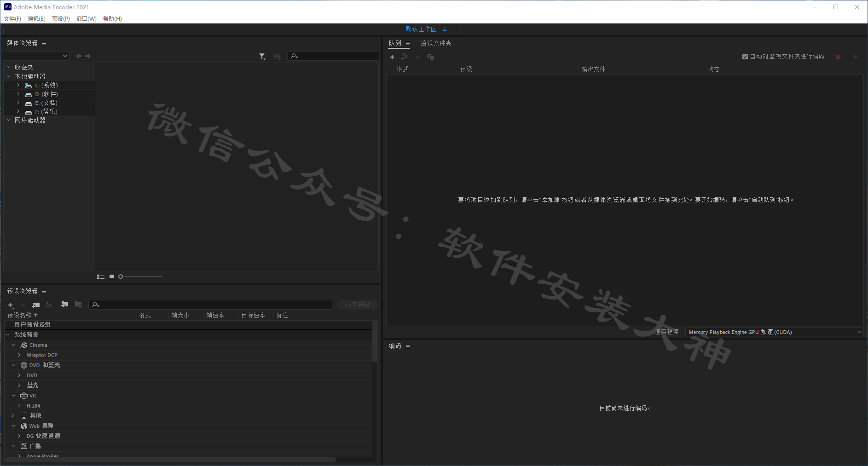Open the Preset Browser panel menu
This screenshot has width=868, height=466.
click(44, 291)
